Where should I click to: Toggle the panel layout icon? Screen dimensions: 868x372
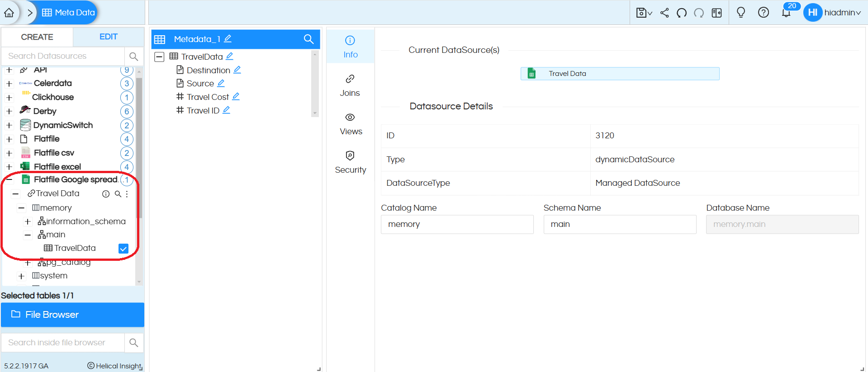(x=717, y=13)
